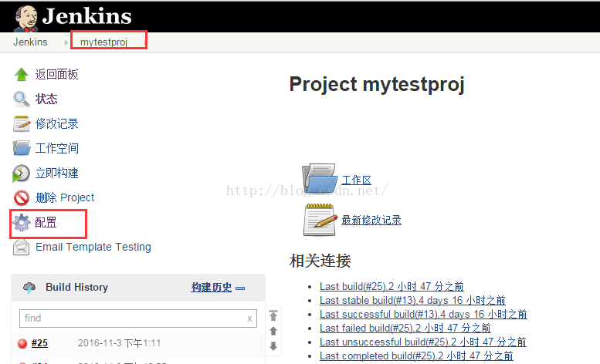Open the 配置 configuration link
Image resolution: width=600 pixels, height=364 pixels.
pos(46,222)
